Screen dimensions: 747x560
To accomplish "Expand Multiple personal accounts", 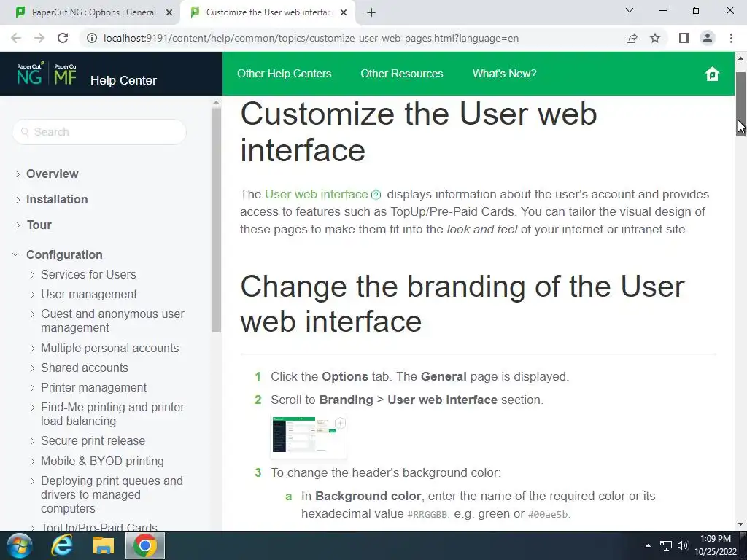I will click(x=32, y=349).
